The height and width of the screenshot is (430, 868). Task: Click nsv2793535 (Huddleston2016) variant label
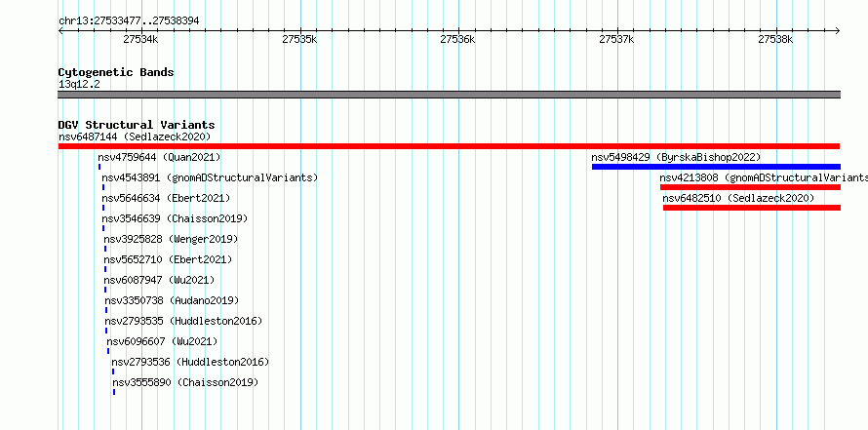coord(183,321)
